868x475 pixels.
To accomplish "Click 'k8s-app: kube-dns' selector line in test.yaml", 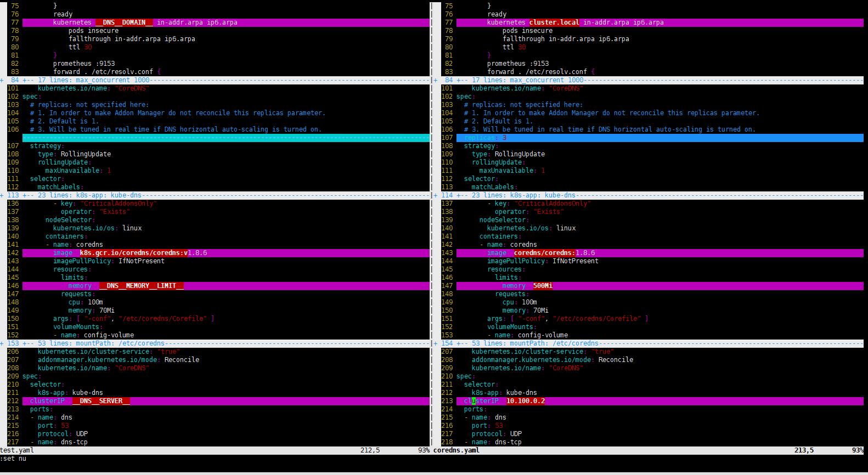I will [x=70, y=393].
